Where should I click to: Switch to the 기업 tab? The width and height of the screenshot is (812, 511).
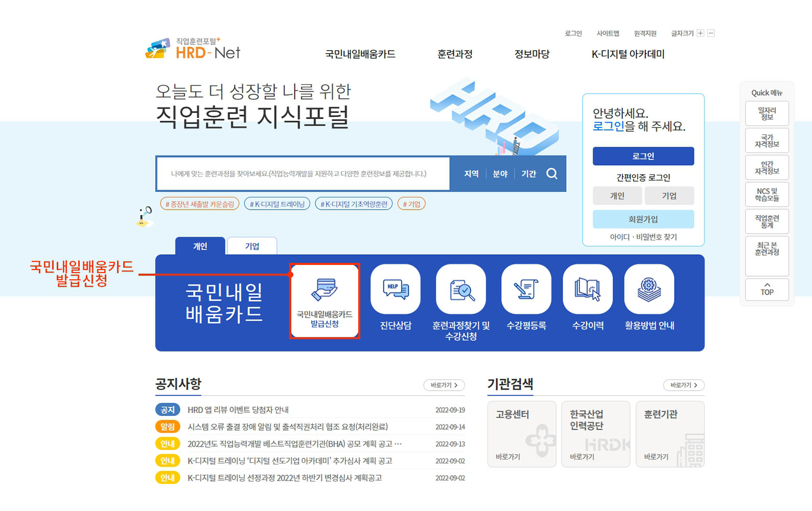[x=252, y=246]
